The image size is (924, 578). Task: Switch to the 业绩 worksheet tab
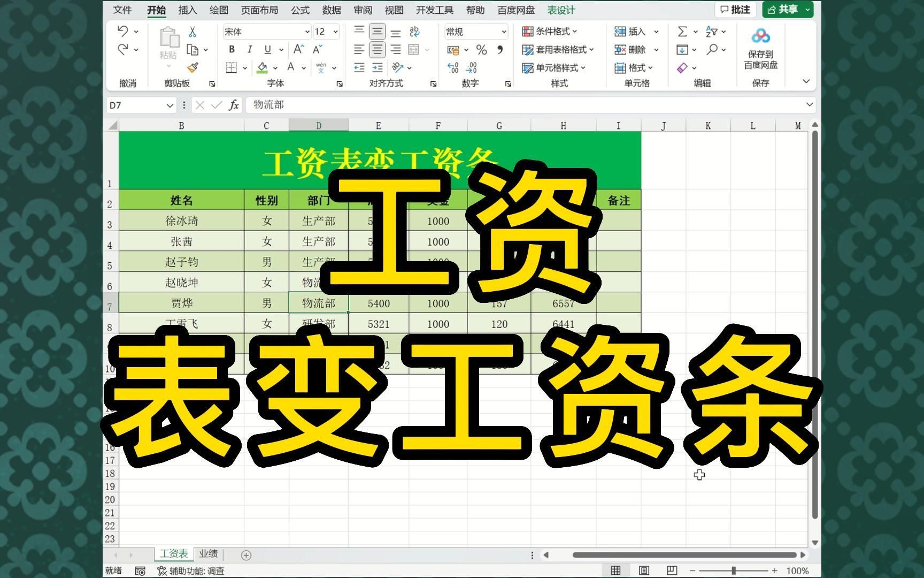point(208,554)
